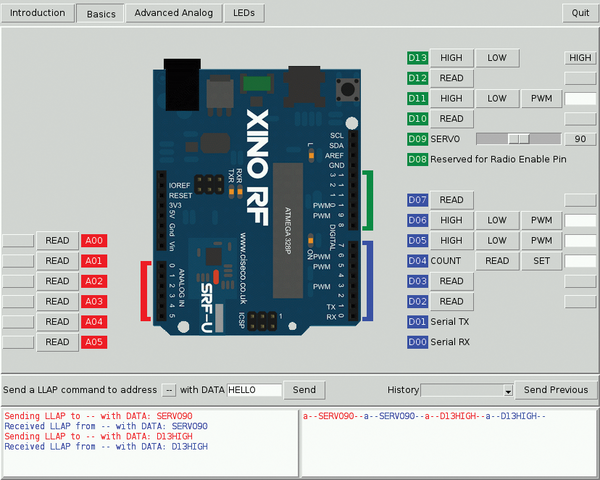This screenshot has width=600, height=480.
Task: Read analog pin A01
Action: click(x=57, y=261)
